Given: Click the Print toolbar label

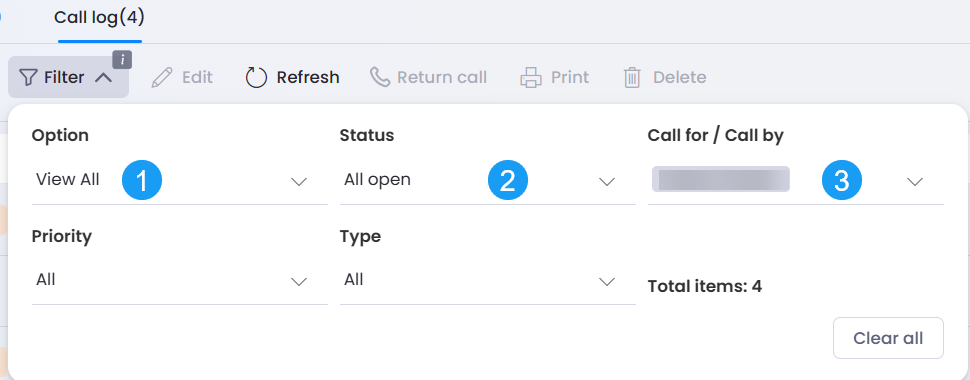Looking at the screenshot, I should pos(570,77).
